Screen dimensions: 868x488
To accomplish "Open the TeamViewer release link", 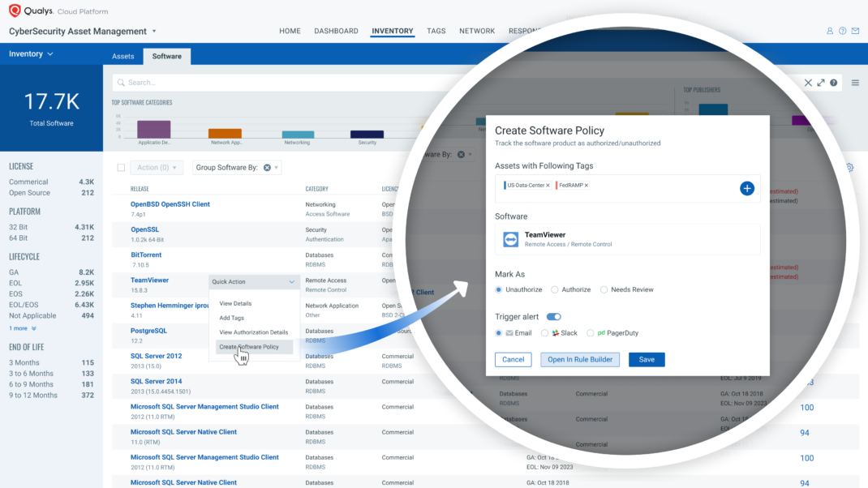I will [x=149, y=280].
